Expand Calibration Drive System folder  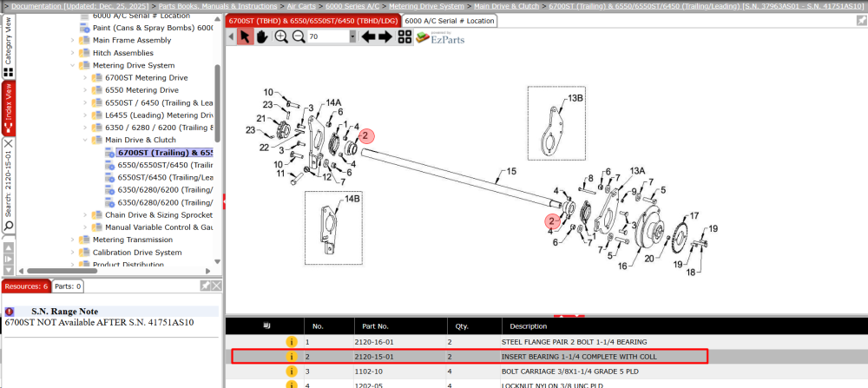(73, 253)
